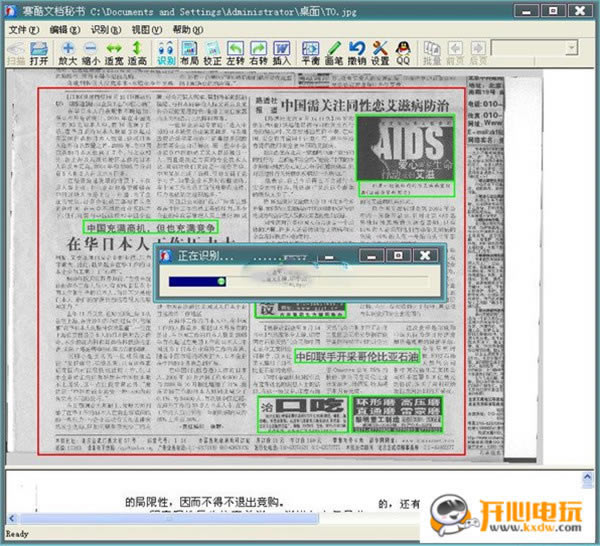Click the 批量 batch icon
The width and height of the screenshot is (600, 546).
click(432, 53)
